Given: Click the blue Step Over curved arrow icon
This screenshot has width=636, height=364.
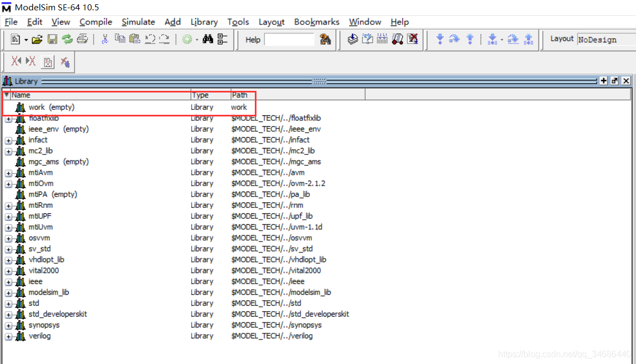Looking at the screenshot, I should pos(454,39).
